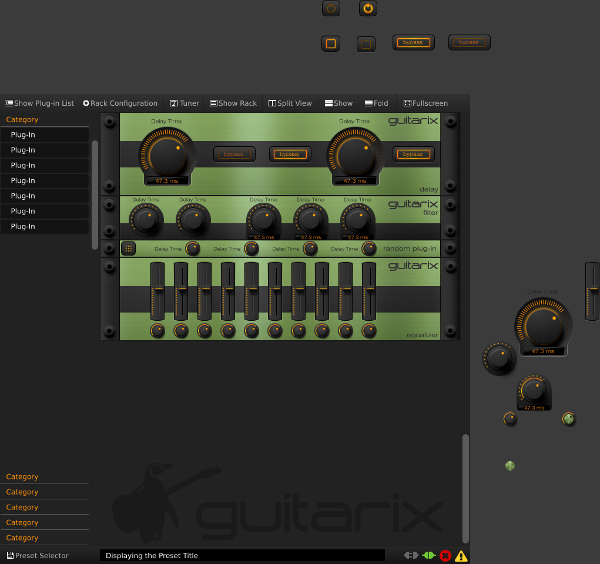Click the left Delay Time knob in delay unit
This screenshot has width=600, height=564.
(167, 155)
